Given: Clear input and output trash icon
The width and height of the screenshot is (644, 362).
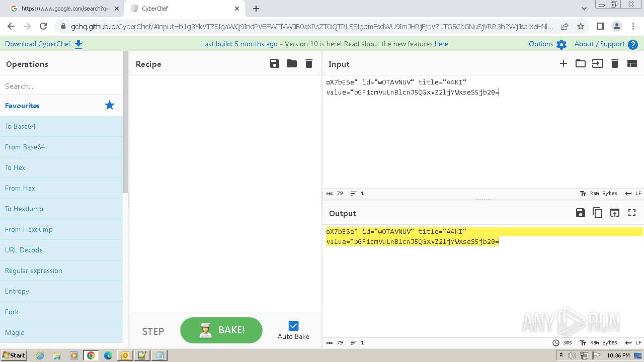Looking at the screenshot, I should 615,63.
